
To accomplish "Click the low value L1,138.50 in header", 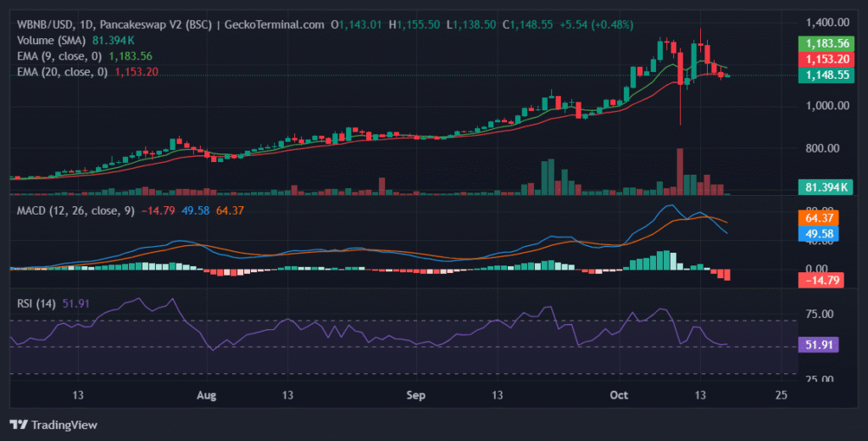I will tap(471, 25).
